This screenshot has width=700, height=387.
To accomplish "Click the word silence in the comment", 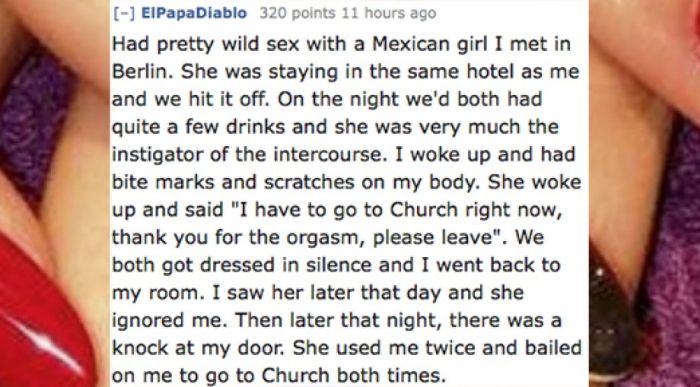I will (338, 265).
